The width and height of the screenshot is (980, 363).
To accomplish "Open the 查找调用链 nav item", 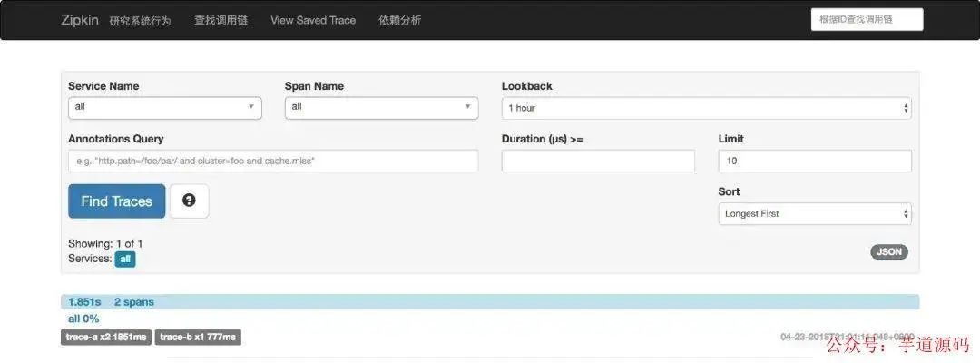I will coord(220,20).
